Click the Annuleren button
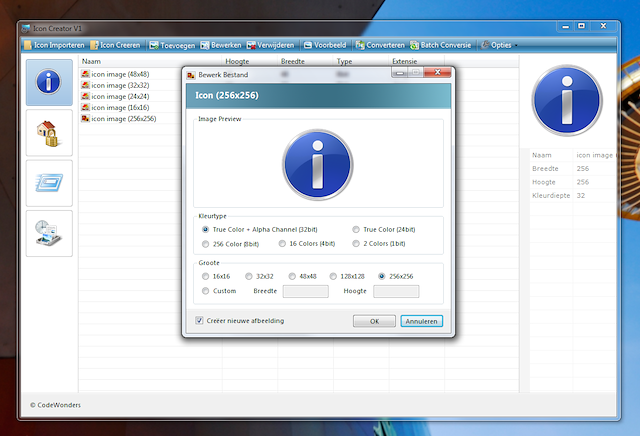640x436 pixels. point(422,321)
